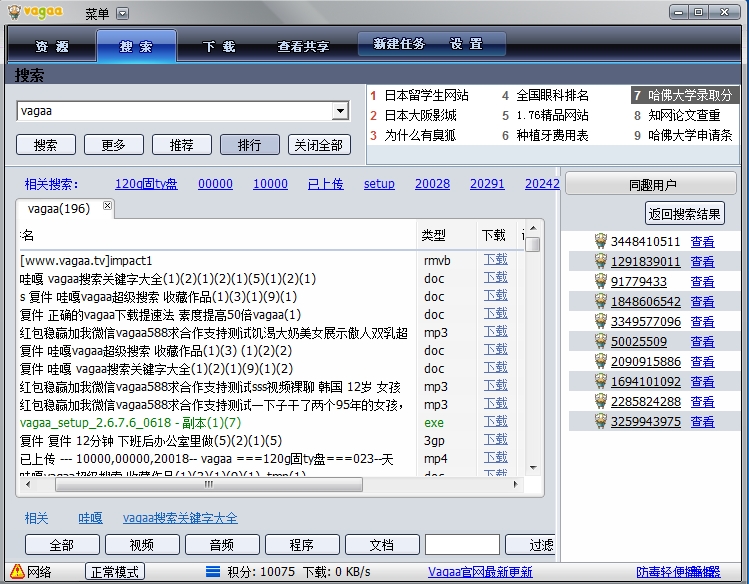The width and height of the screenshot is (749, 584).
Task: Open the 菜单 dropdown arrow
Action: tap(123, 13)
